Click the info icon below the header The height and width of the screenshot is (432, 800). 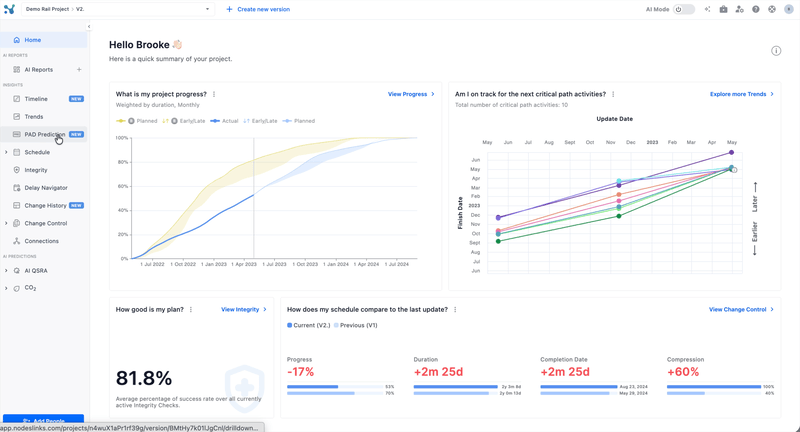point(776,51)
